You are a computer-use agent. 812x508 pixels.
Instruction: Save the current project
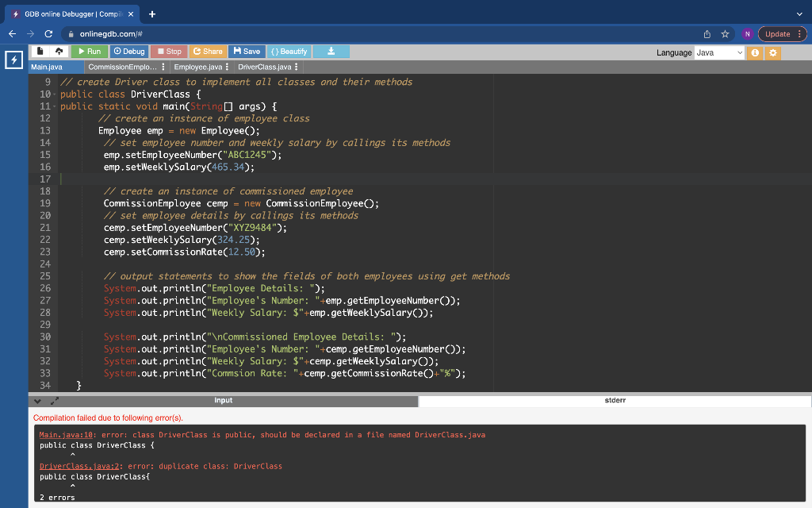pos(247,52)
